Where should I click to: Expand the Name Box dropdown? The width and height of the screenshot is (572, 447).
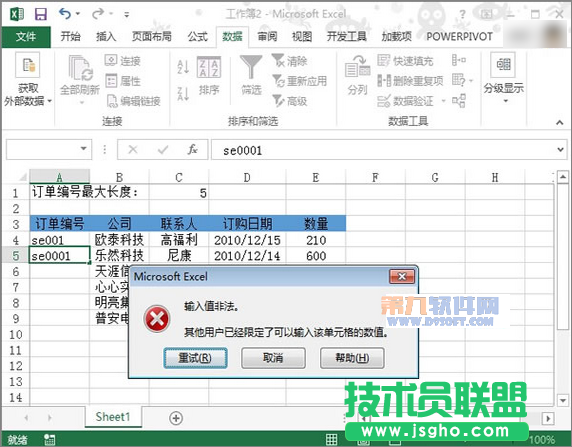[x=84, y=149]
